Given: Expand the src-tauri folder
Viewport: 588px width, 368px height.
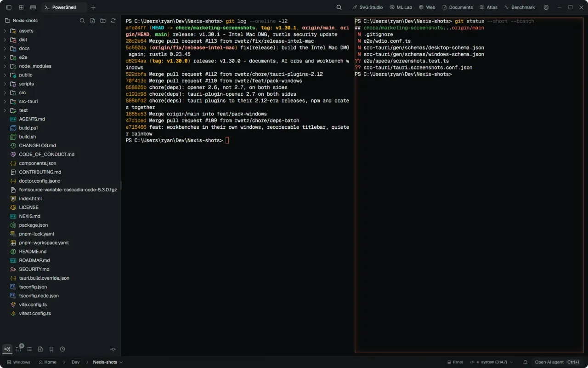Looking at the screenshot, I should [60, 102].
